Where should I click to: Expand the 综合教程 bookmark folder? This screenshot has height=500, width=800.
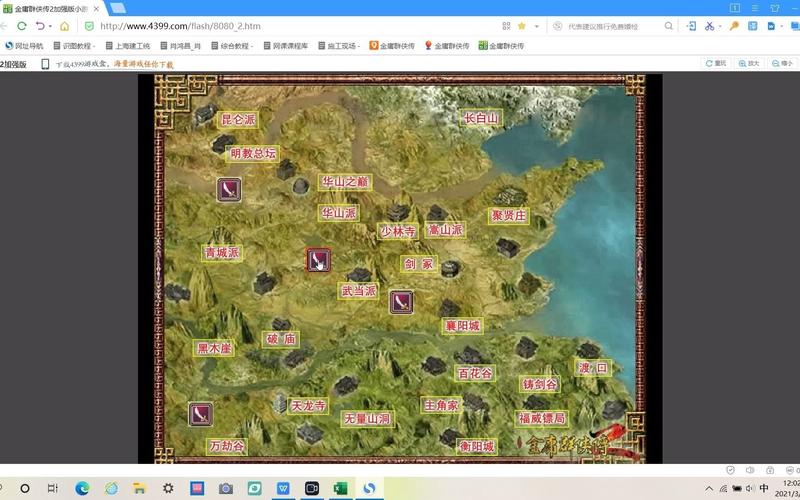point(232,45)
